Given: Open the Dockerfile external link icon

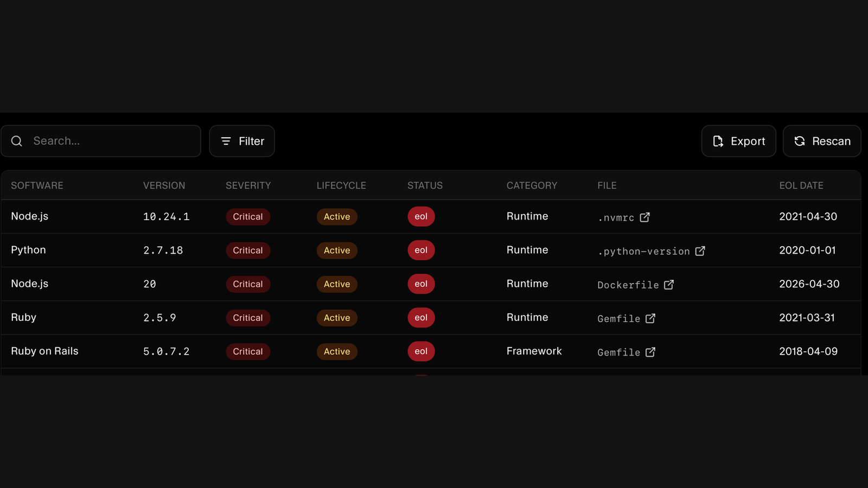Looking at the screenshot, I should click(x=669, y=284).
